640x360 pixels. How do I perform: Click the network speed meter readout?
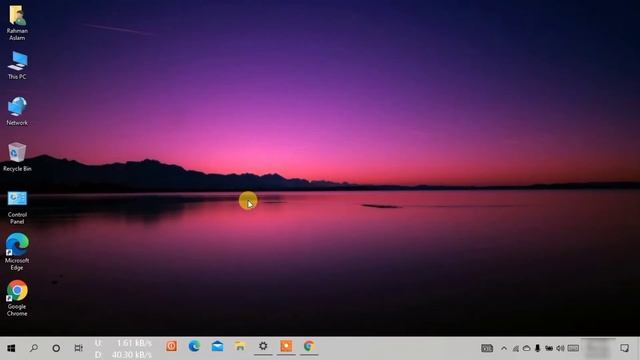point(123,349)
